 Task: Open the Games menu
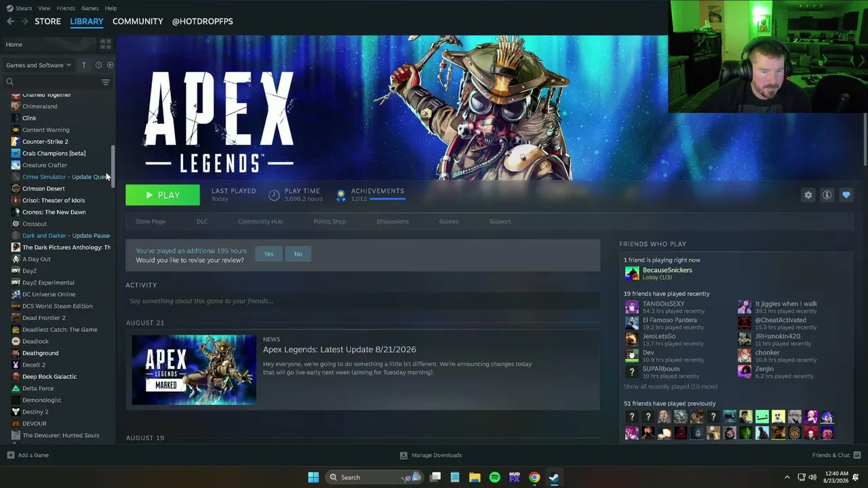pyautogui.click(x=90, y=8)
